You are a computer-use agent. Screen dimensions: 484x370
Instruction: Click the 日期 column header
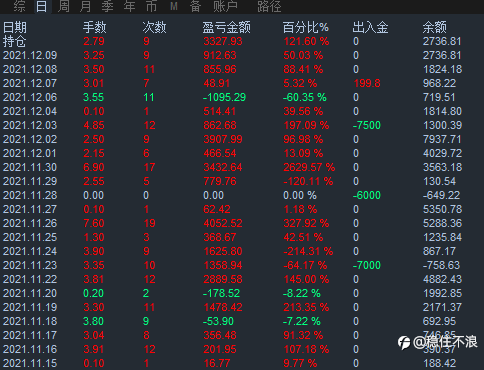click(15, 27)
